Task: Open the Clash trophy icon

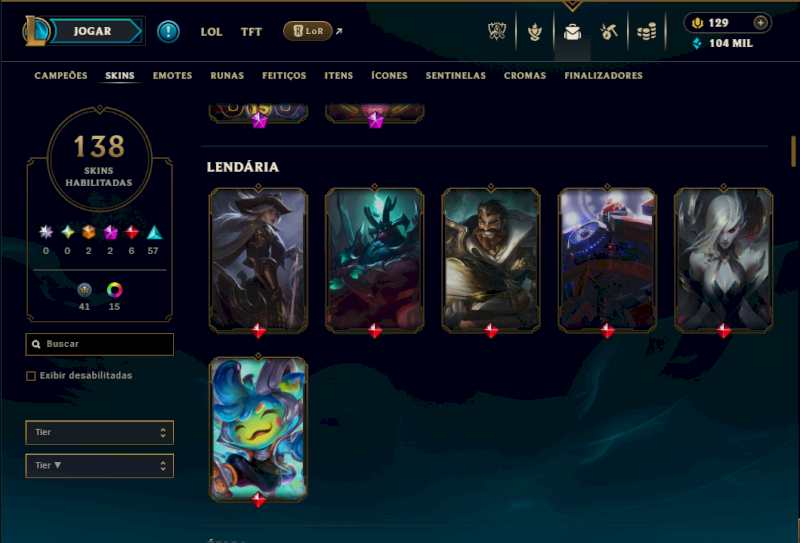Action: (496, 32)
